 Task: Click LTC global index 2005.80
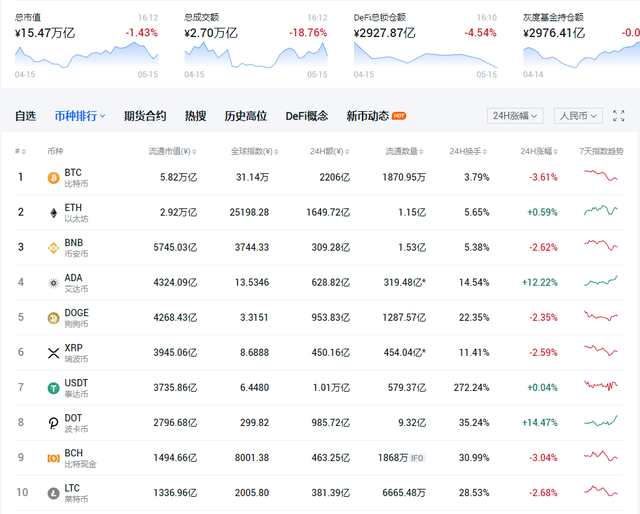click(x=252, y=493)
